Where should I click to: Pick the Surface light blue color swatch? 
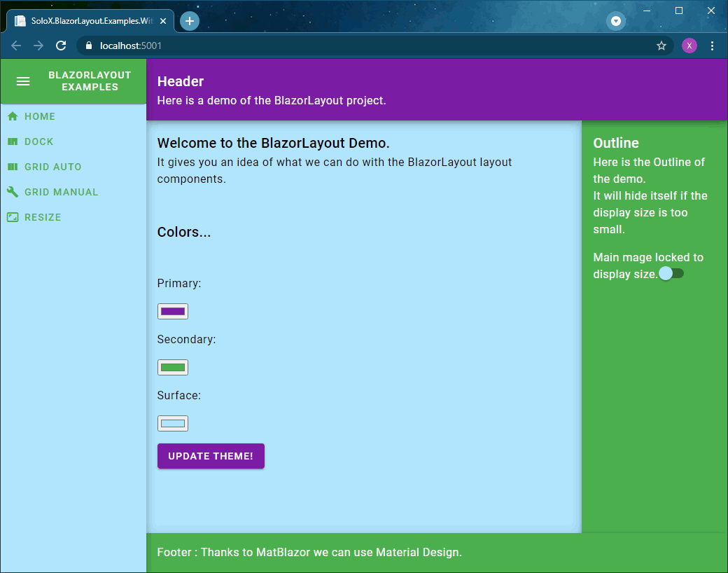(x=173, y=423)
